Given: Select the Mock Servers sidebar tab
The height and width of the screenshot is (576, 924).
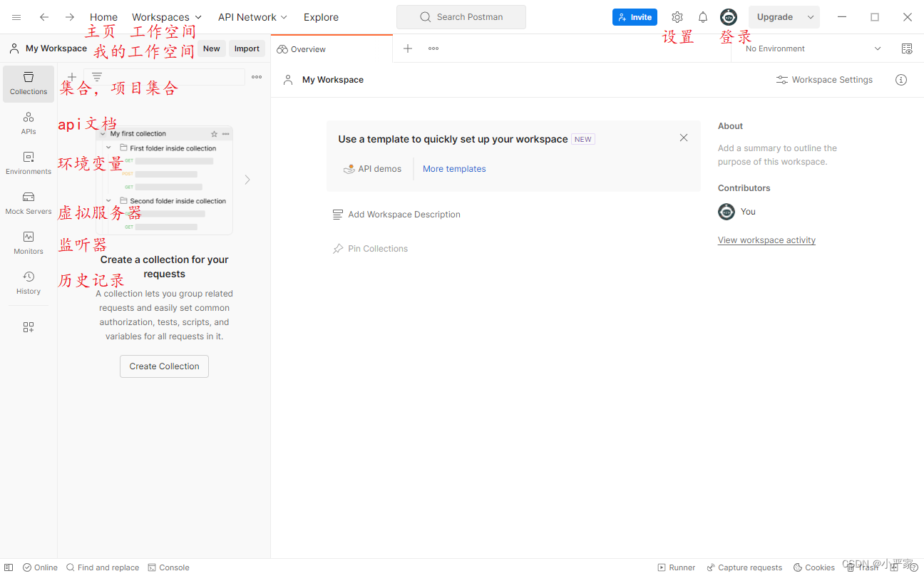Looking at the screenshot, I should [29, 203].
